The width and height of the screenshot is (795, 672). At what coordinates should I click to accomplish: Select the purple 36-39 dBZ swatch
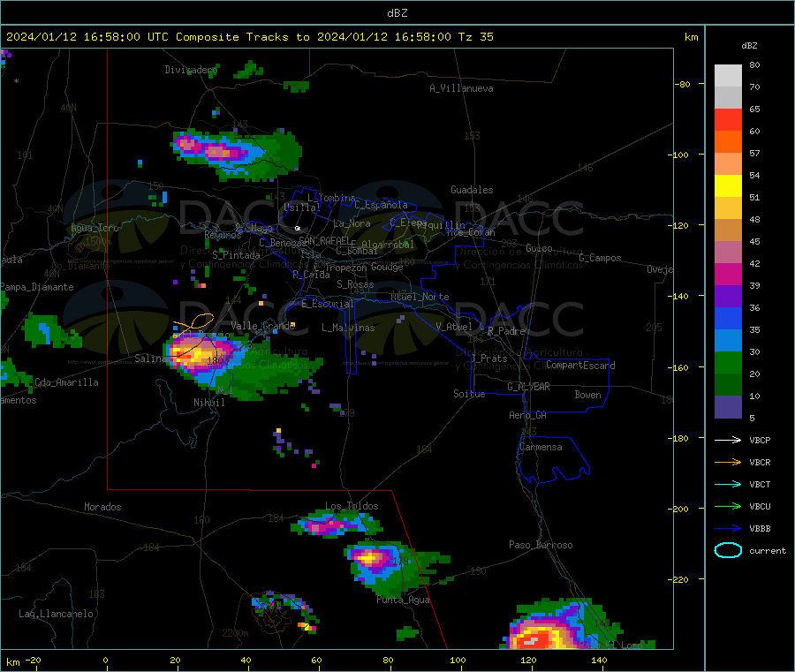tap(728, 297)
